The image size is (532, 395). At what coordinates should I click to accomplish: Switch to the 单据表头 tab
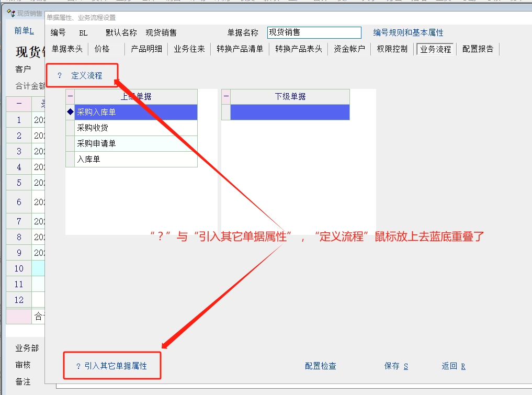click(x=67, y=49)
